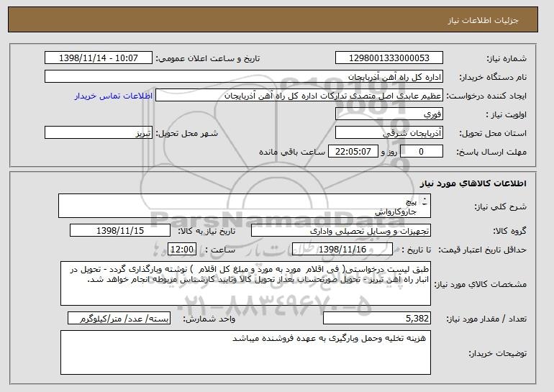Viewport: 554px width, 392px height.
Task: Click the remaining time field 22:05:07
Action: click(353, 152)
